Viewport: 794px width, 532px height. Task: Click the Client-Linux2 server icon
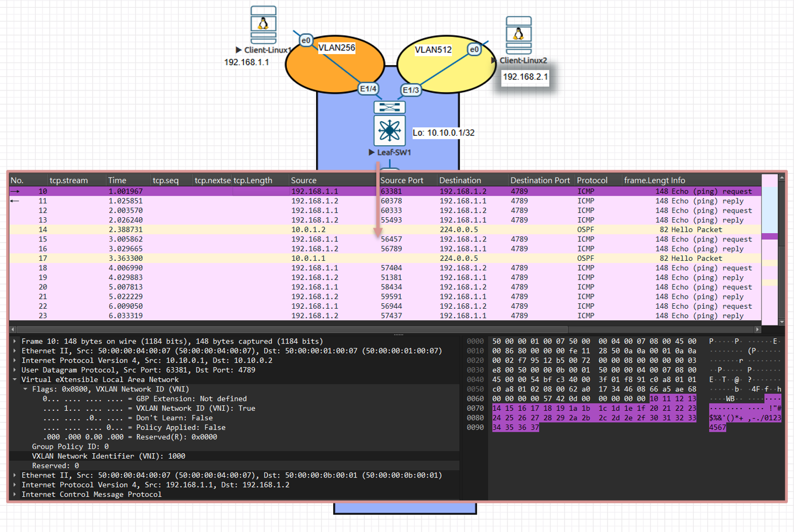coord(519,35)
